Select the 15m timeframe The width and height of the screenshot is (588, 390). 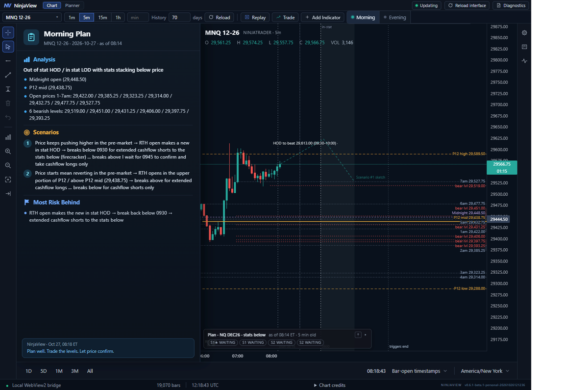tap(102, 17)
